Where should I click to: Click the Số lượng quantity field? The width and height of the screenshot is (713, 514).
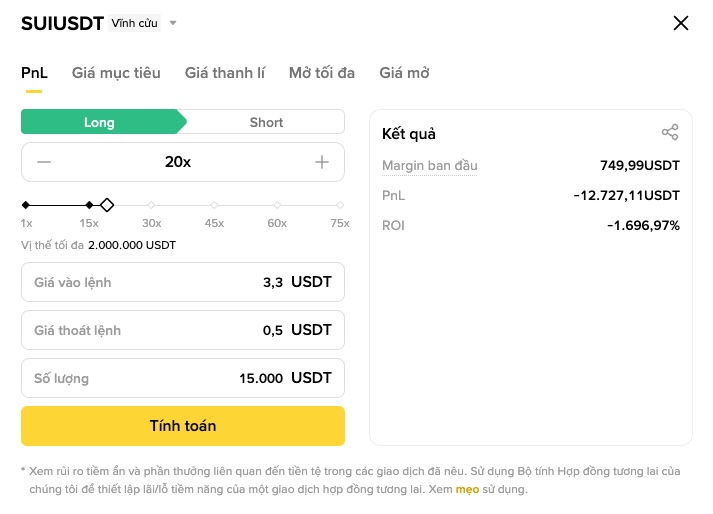coord(183,379)
